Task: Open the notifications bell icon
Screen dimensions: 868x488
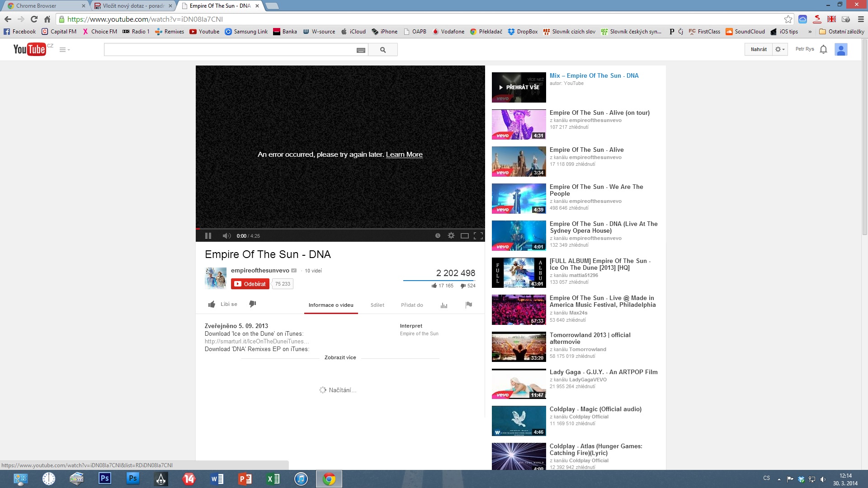Action: click(x=823, y=49)
